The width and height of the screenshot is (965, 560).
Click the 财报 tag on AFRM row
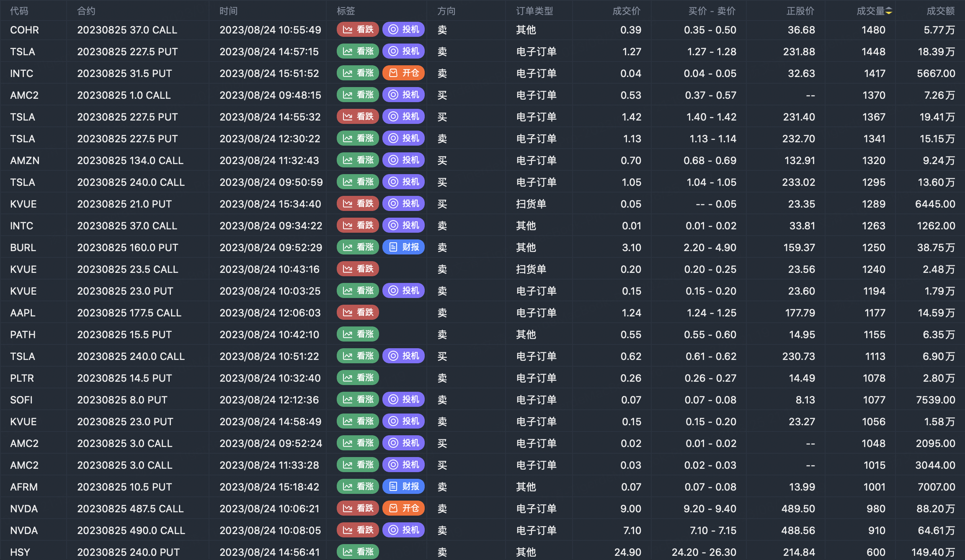403,487
